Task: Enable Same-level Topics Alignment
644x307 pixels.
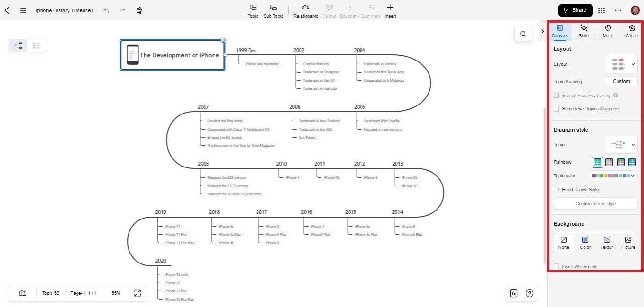Action: (x=556, y=108)
